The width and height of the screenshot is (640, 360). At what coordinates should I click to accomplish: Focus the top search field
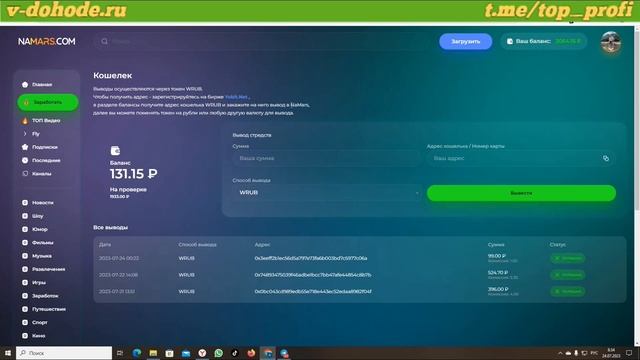pyautogui.click(x=261, y=41)
